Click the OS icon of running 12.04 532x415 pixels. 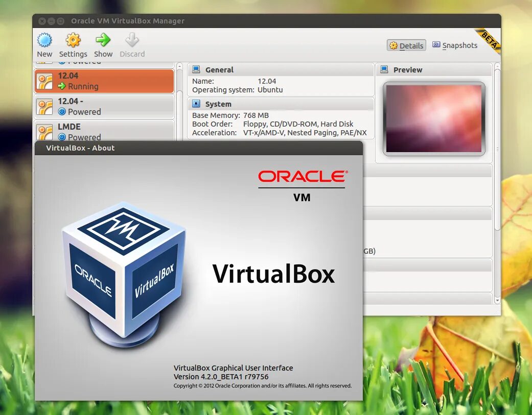45,81
